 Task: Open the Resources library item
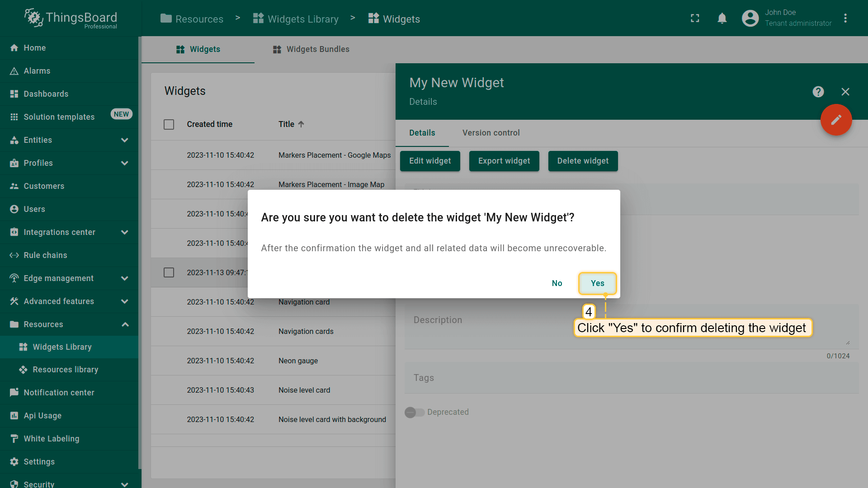click(65, 370)
